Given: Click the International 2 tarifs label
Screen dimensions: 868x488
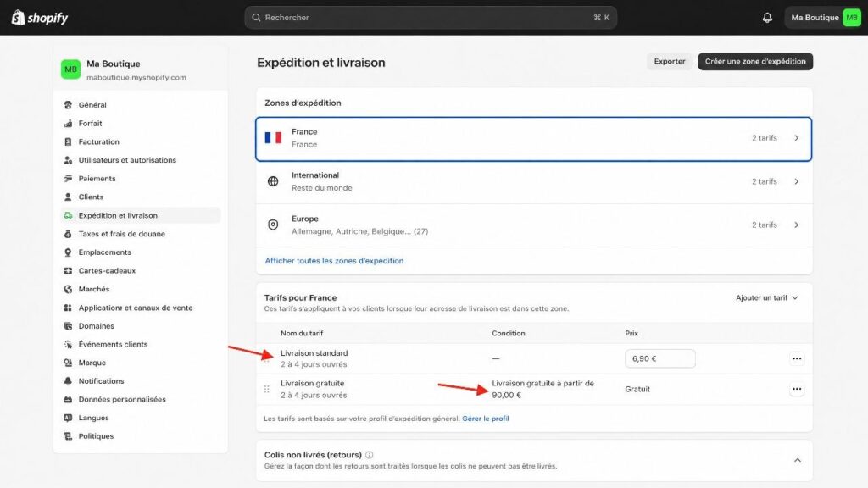Looking at the screenshot, I should [x=764, y=181].
